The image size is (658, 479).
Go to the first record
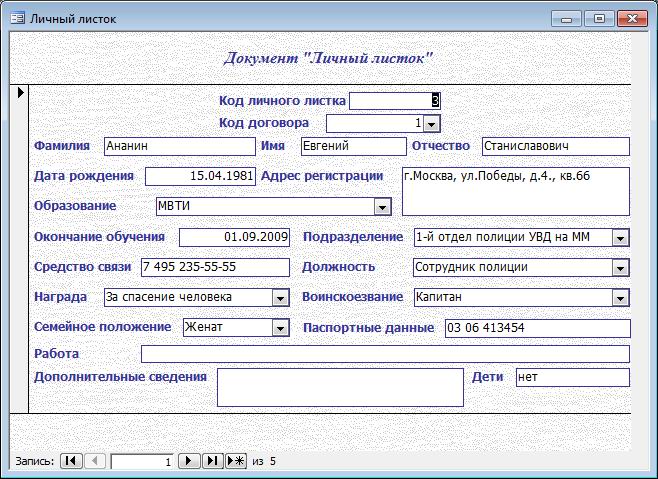coord(71,461)
